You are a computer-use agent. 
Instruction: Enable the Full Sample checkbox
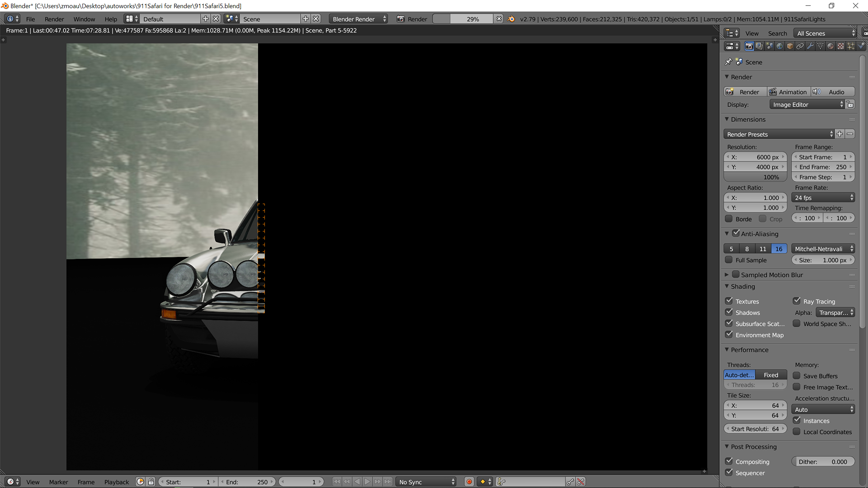coord(729,260)
